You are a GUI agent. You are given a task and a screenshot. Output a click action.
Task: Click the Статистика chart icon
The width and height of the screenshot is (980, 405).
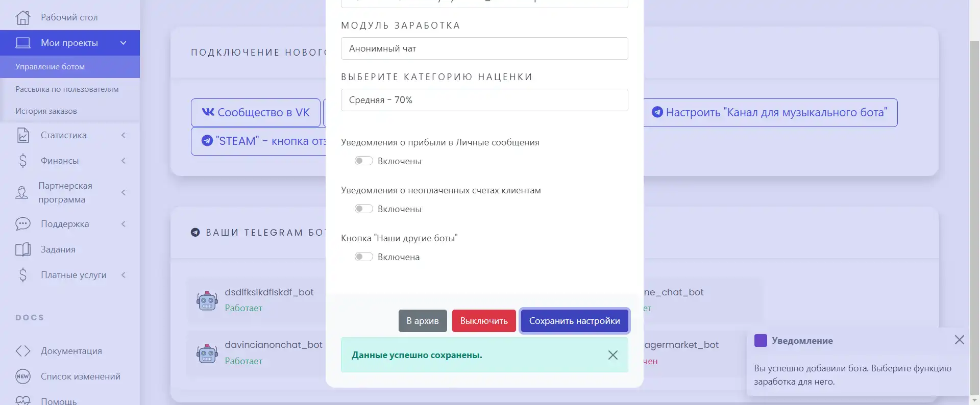click(23, 135)
